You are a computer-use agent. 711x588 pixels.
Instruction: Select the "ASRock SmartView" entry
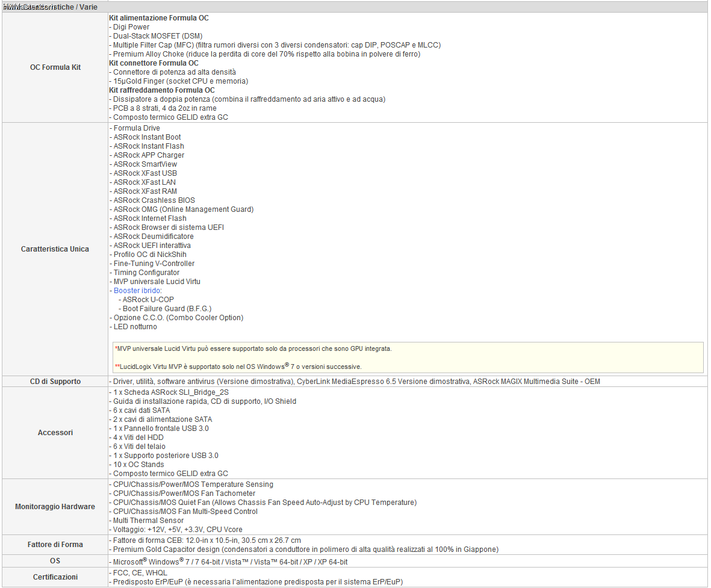coord(143,164)
